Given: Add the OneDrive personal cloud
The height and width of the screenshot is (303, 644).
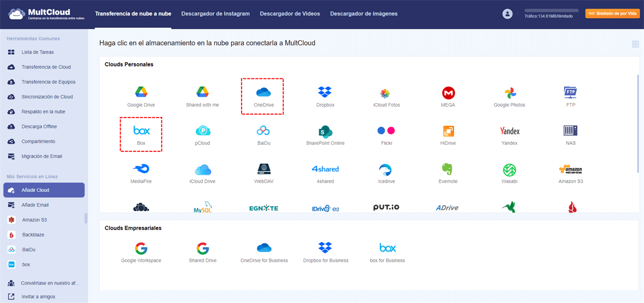Looking at the screenshot, I should pyautogui.click(x=264, y=96).
